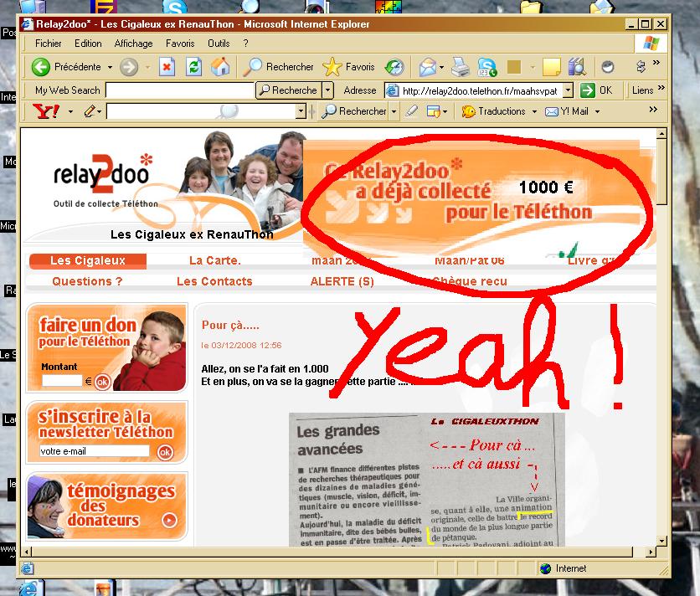Click the Yahoo toolbar search box
The image size is (700, 596).
click(201, 111)
